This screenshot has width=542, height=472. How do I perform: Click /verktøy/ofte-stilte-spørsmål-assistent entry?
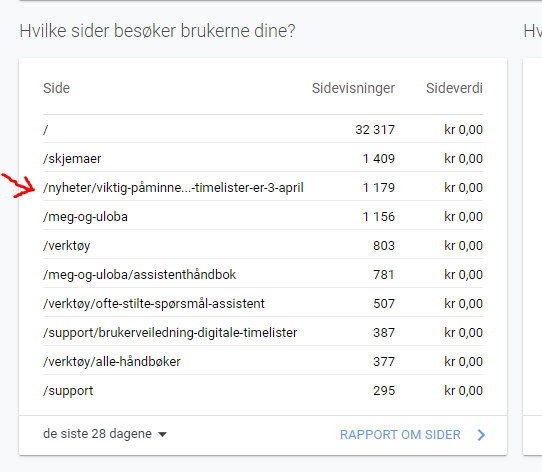tap(153, 304)
